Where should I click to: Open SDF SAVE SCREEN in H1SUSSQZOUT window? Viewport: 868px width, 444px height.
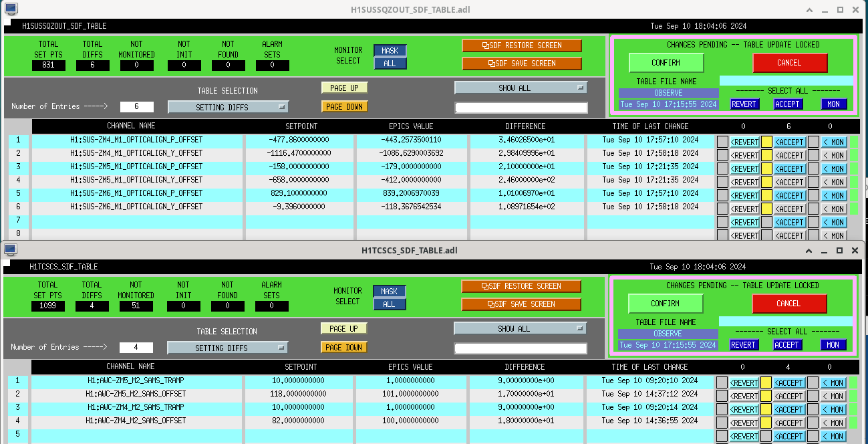[522, 64]
